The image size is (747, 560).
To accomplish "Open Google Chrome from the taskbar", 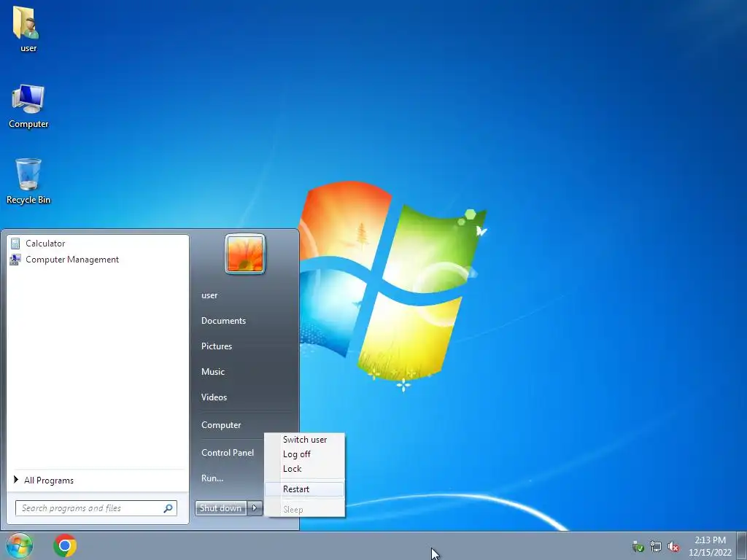I will point(65,545).
